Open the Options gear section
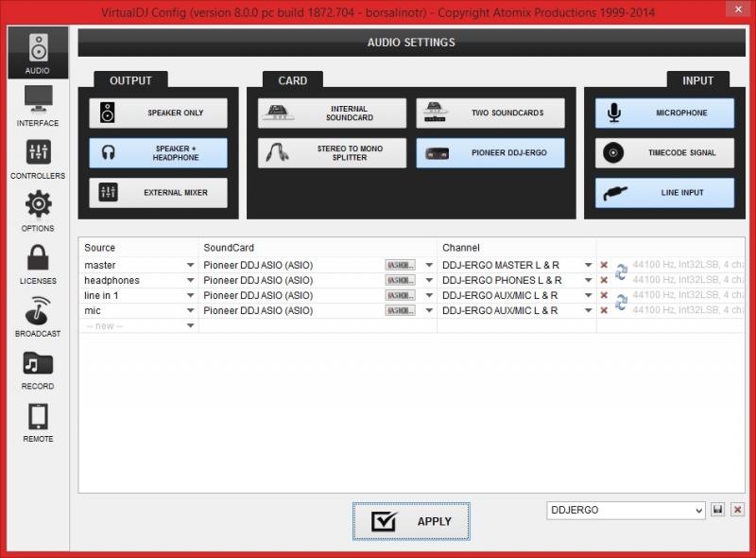 coord(38,211)
